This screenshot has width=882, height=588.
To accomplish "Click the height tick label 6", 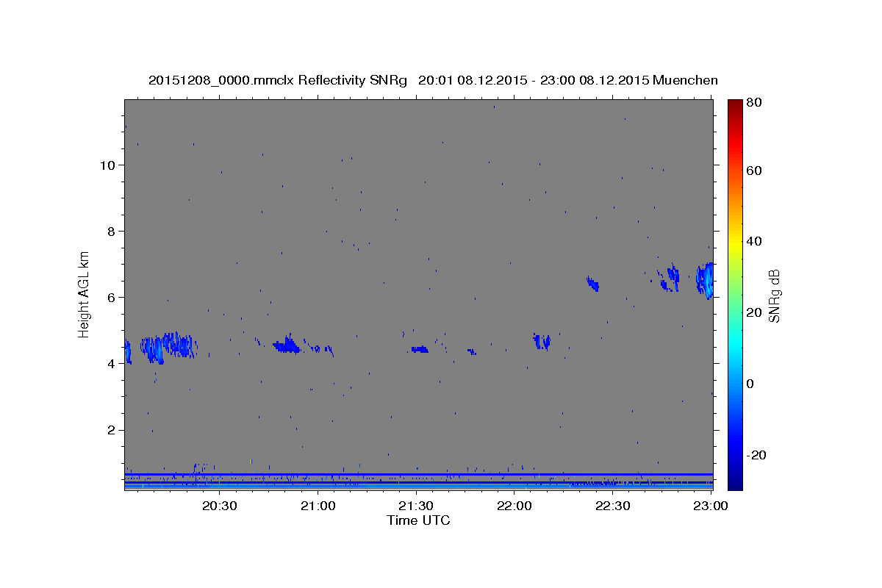I will (x=111, y=297).
